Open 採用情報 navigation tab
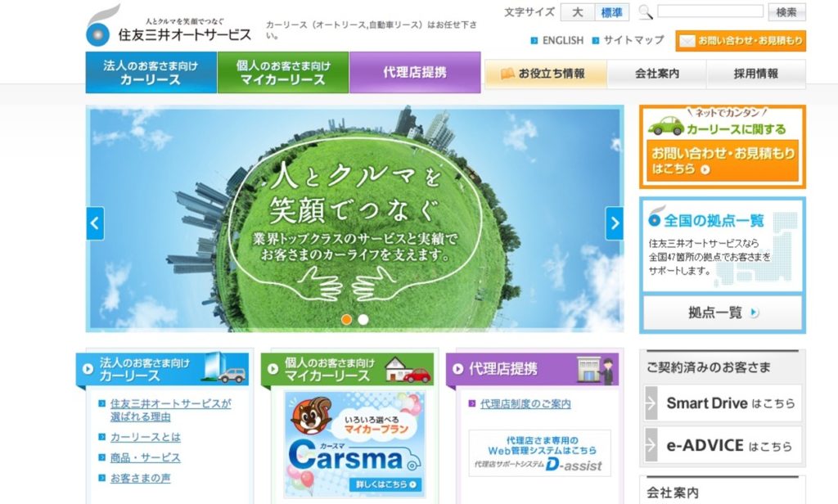The height and width of the screenshot is (504, 838). click(755, 74)
